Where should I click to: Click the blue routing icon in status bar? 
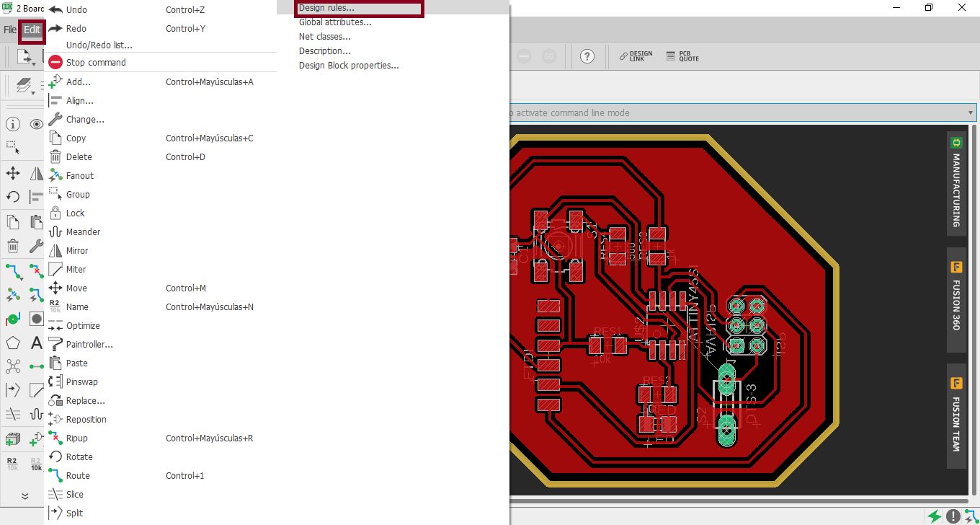tap(971, 516)
